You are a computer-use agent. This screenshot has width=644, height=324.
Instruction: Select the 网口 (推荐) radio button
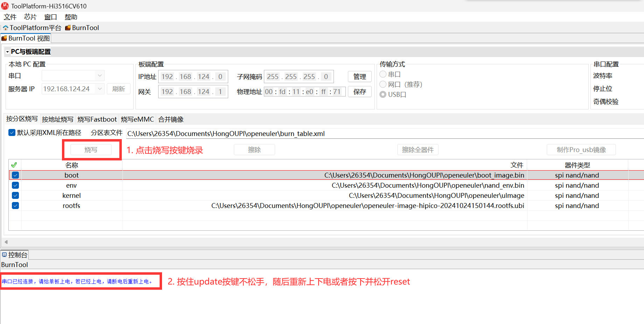click(383, 85)
